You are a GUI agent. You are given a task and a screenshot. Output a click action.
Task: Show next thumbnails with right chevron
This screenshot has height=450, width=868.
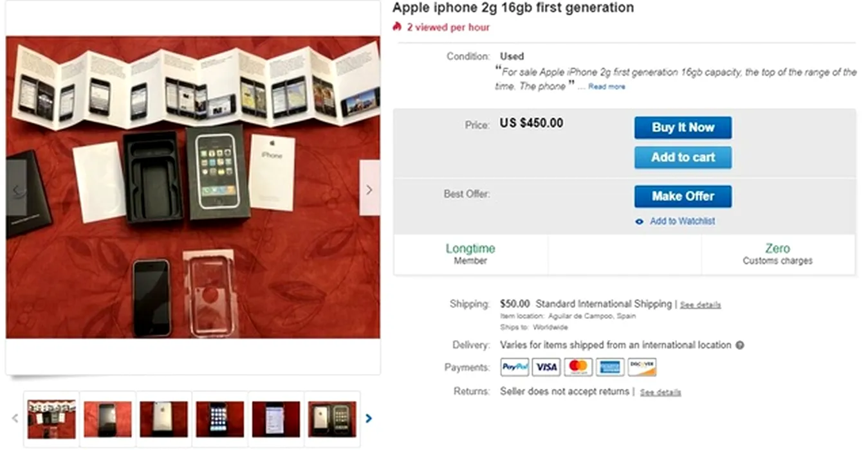pos(369,419)
